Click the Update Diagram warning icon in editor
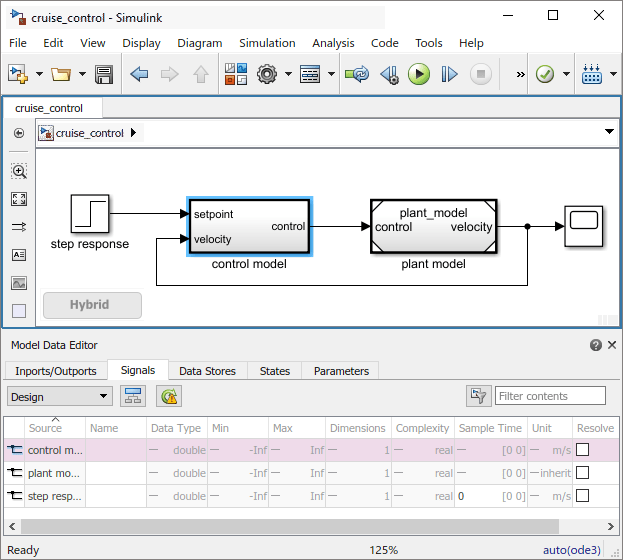The image size is (623, 560). coord(169,396)
